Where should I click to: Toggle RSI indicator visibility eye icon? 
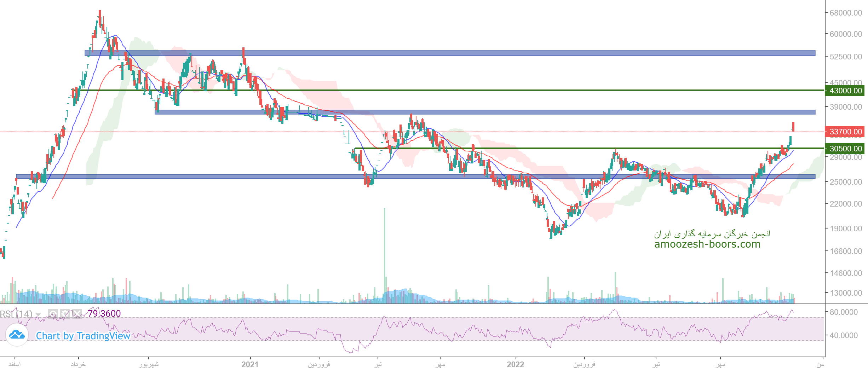53,314
